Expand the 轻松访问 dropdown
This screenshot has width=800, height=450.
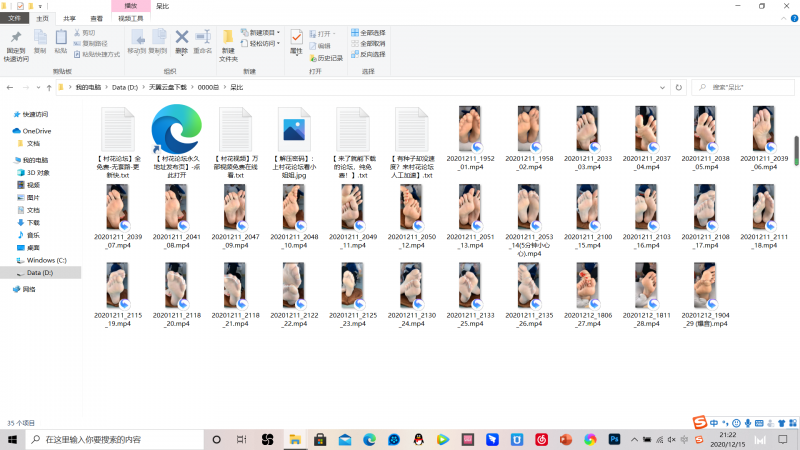point(263,44)
